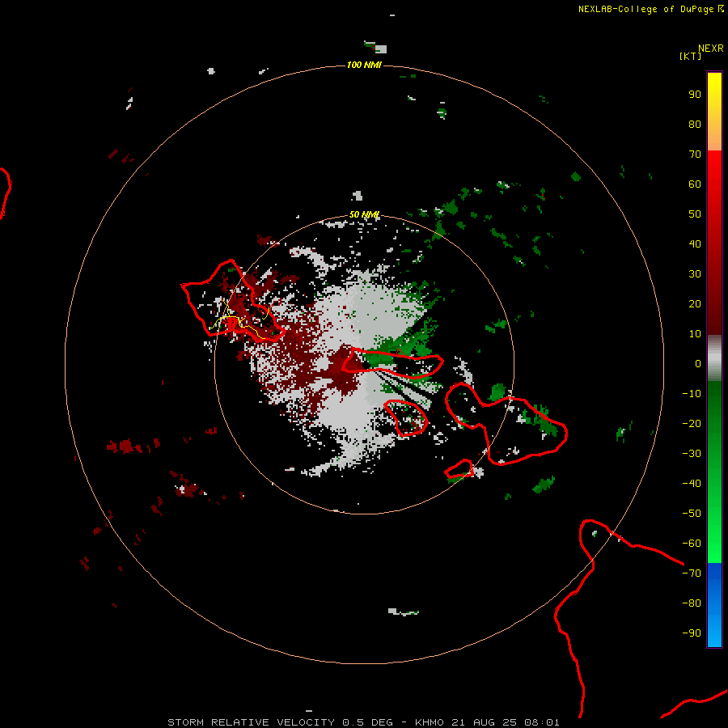Click the Storm Relative Velocity caption at bottom
The image size is (728, 728).
coord(363,722)
